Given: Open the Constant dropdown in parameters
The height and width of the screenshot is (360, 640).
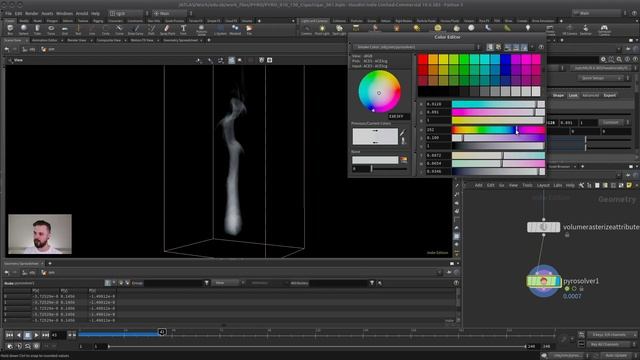Looking at the screenshot, I should (611, 122).
